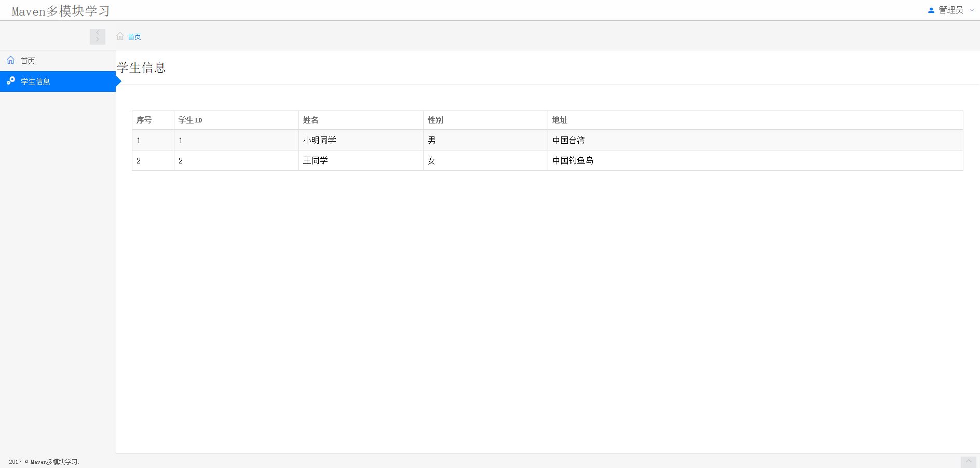
Task: Select the 学生信息 item in the sidebar
Action: [34, 81]
